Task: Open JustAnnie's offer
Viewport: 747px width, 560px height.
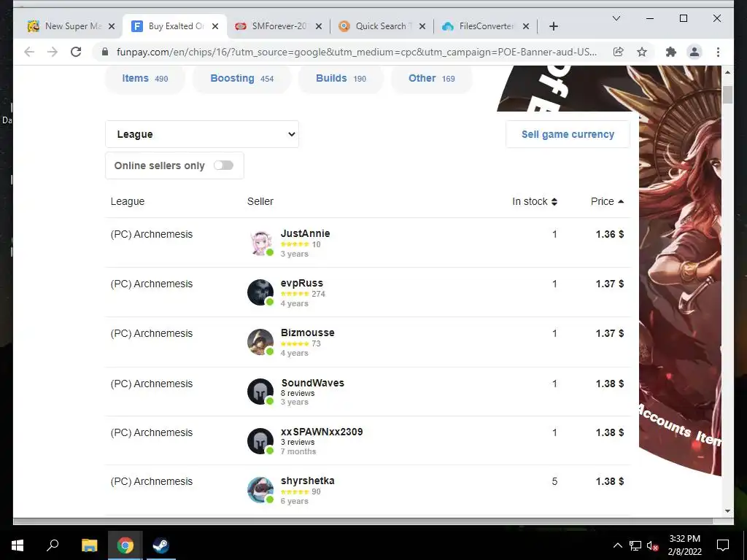Action: click(x=368, y=243)
